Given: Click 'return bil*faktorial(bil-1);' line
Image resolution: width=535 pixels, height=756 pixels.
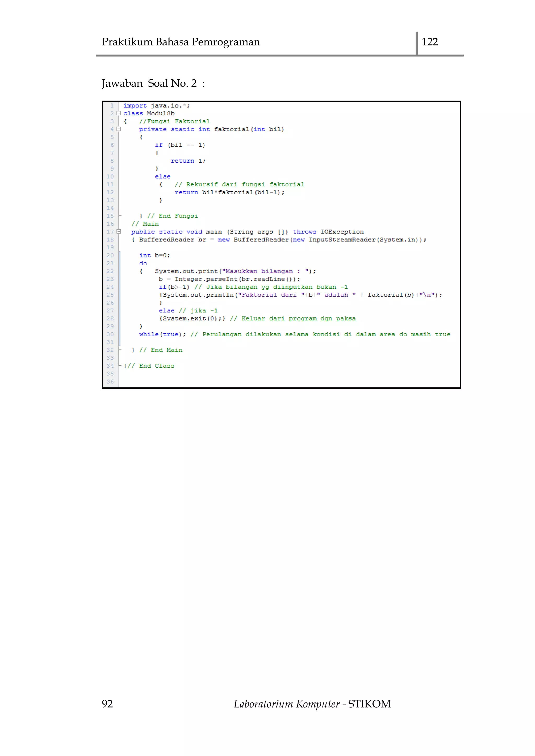Looking at the screenshot, I should click(x=229, y=192).
